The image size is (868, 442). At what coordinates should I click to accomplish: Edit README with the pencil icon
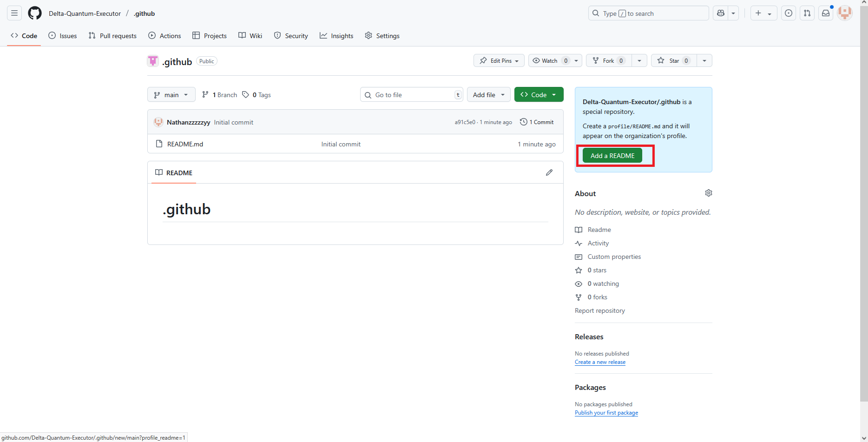click(x=549, y=172)
